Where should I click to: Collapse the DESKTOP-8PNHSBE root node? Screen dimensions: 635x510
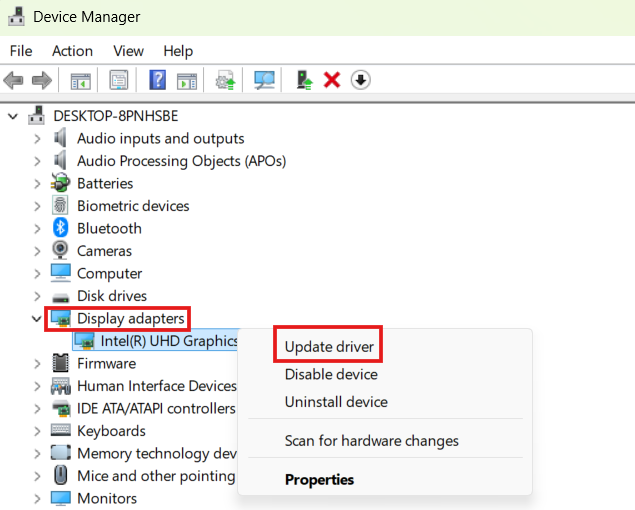point(13,117)
